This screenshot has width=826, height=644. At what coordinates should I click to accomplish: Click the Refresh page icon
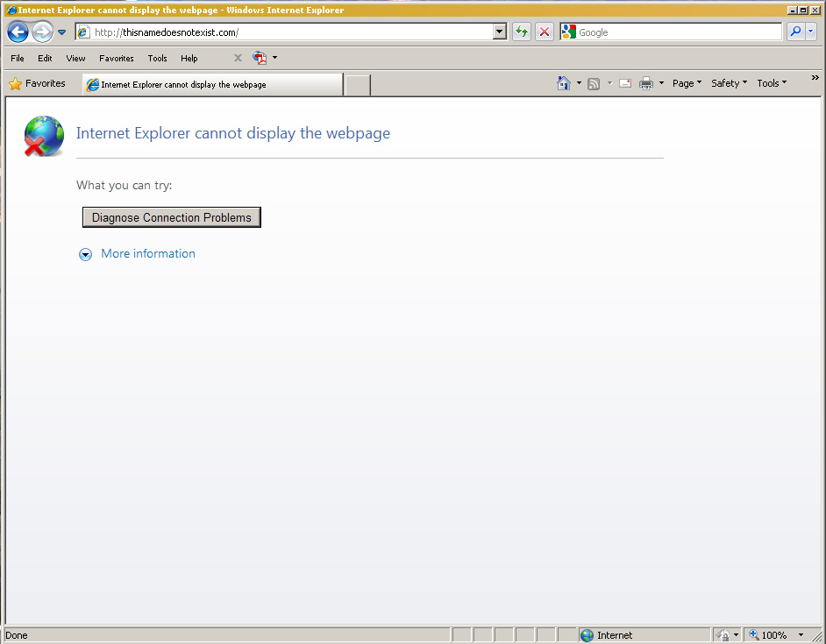click(522, 32)
